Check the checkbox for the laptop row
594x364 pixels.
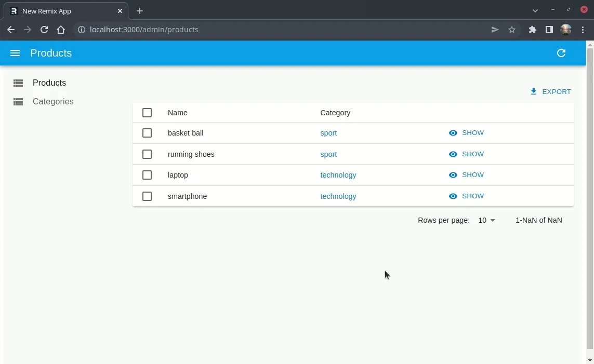pos(147,175)
